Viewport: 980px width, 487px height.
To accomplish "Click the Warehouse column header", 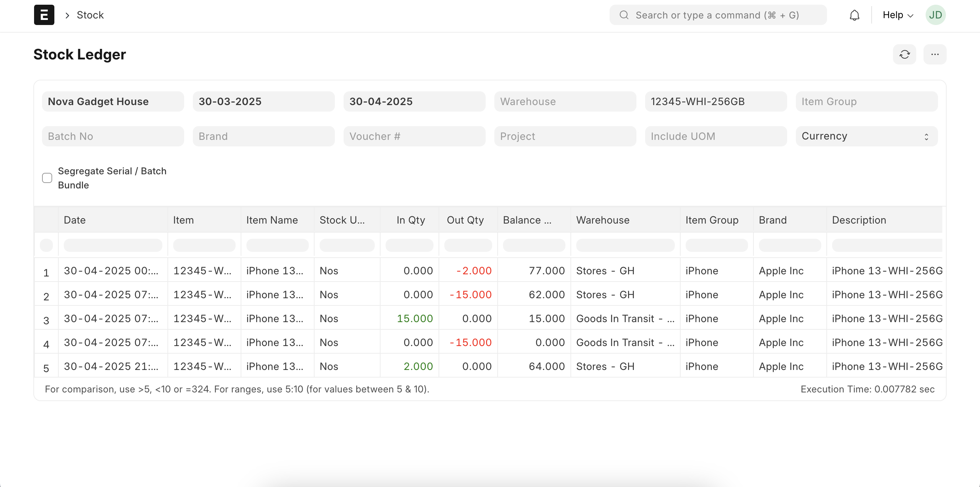I will (626, 220).
